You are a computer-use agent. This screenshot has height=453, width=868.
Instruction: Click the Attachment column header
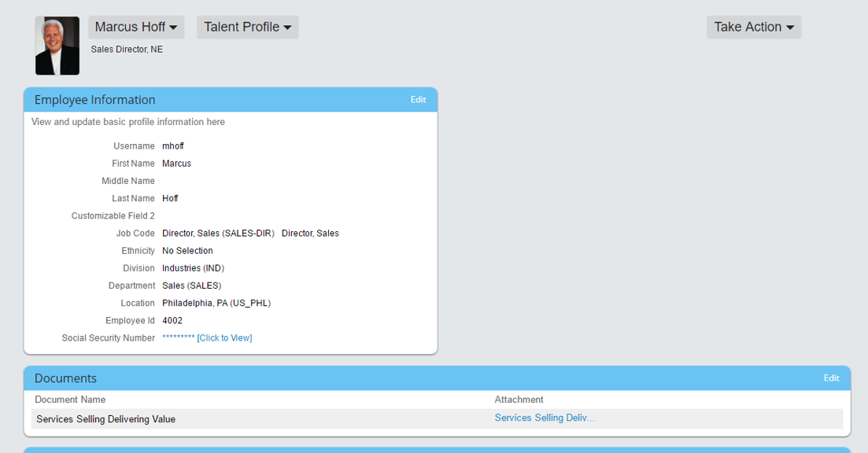[519, 399]
